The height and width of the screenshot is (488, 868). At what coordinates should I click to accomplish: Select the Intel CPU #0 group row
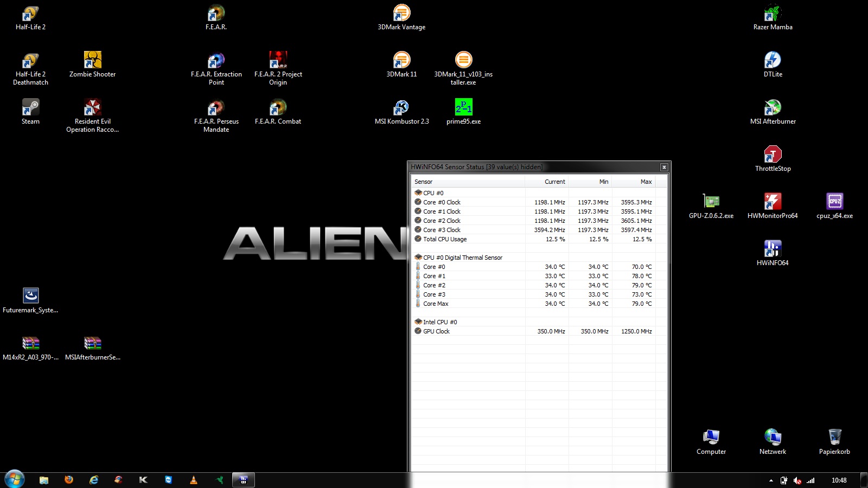coord(539,322)
